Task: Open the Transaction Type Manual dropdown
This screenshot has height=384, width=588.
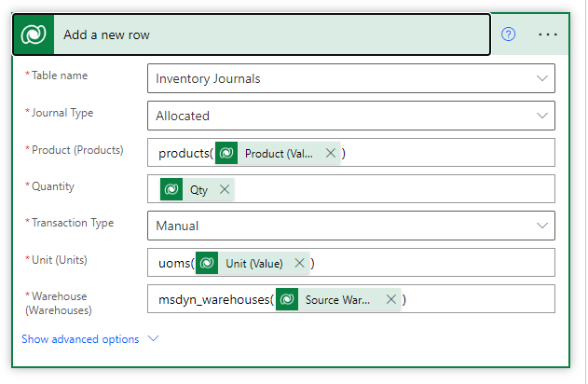Action: pyautogui.click(x=351, y=226)
